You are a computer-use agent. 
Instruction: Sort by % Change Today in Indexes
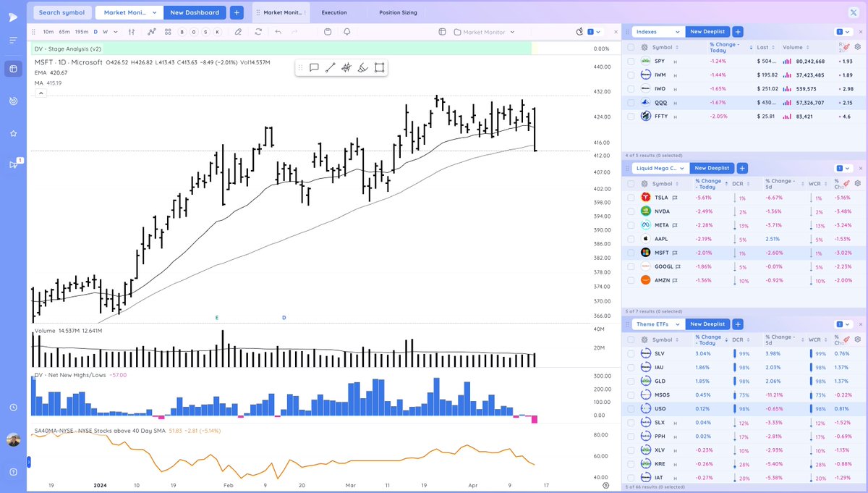pos(726,46)
